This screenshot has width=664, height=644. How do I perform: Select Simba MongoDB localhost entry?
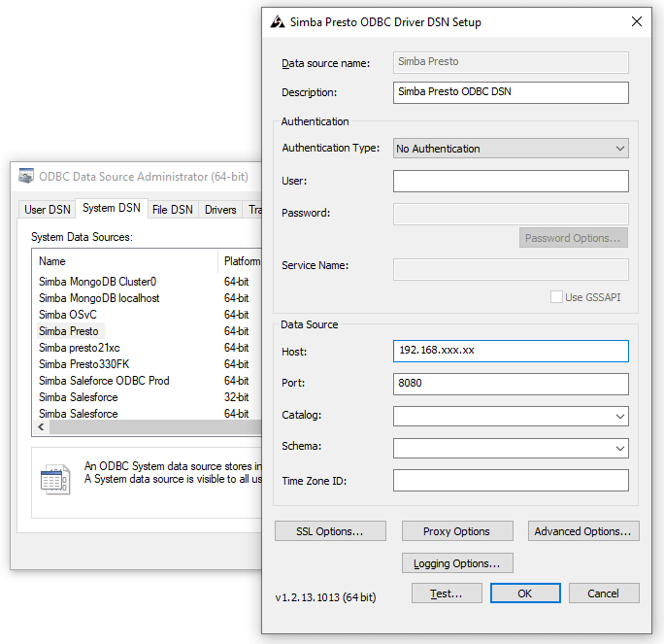coord(99,298)
